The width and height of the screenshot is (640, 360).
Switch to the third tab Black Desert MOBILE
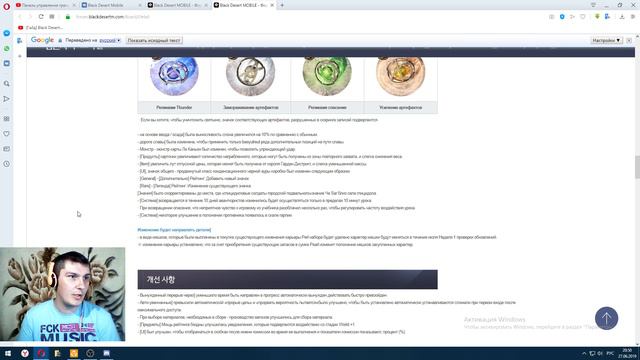coord(177,5)
